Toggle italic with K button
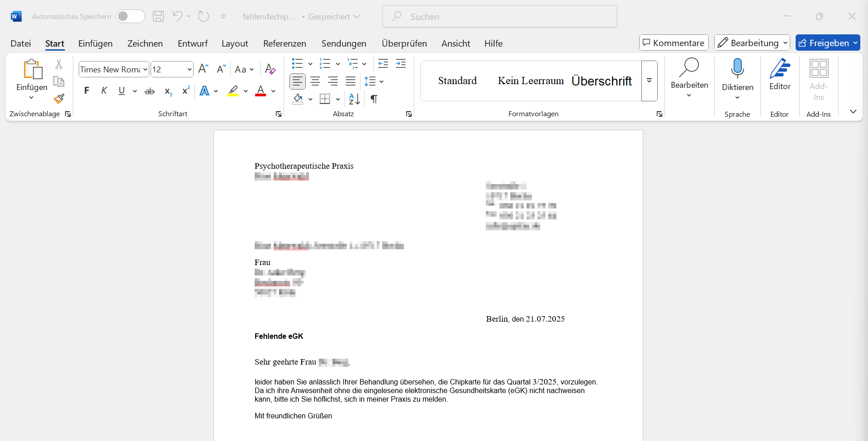868x441 pixels. 104,91
